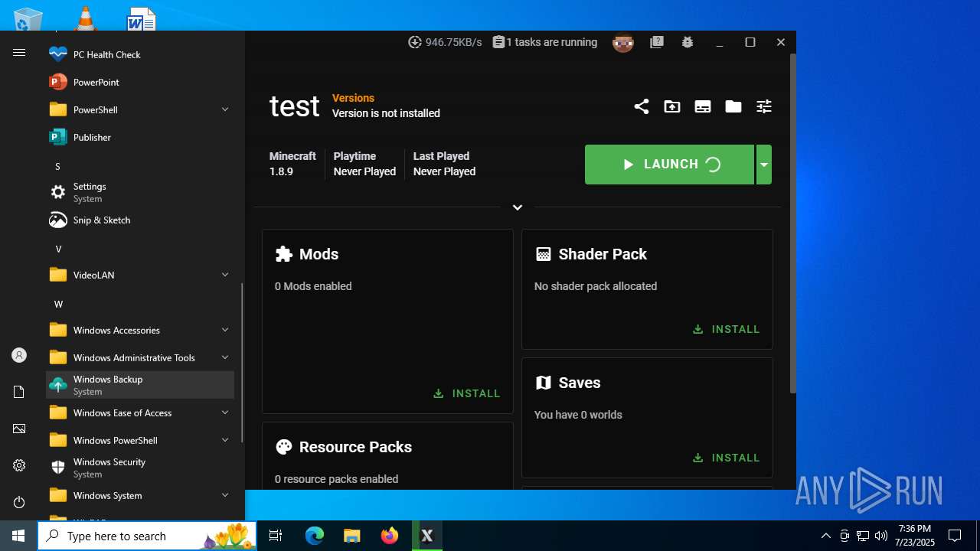
Task: Click the export folder-upload icon
Action: click(x=672, y=106)
